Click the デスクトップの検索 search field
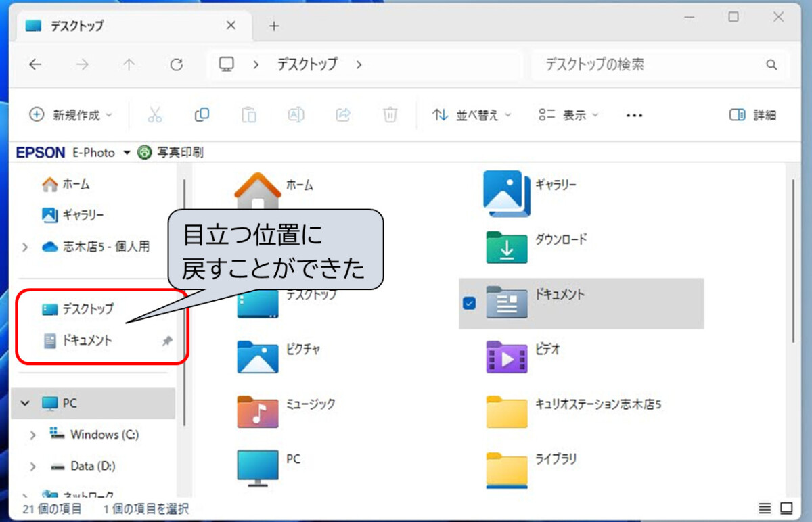Viewport: 812px width, 522px height. [x=650, y=65]
